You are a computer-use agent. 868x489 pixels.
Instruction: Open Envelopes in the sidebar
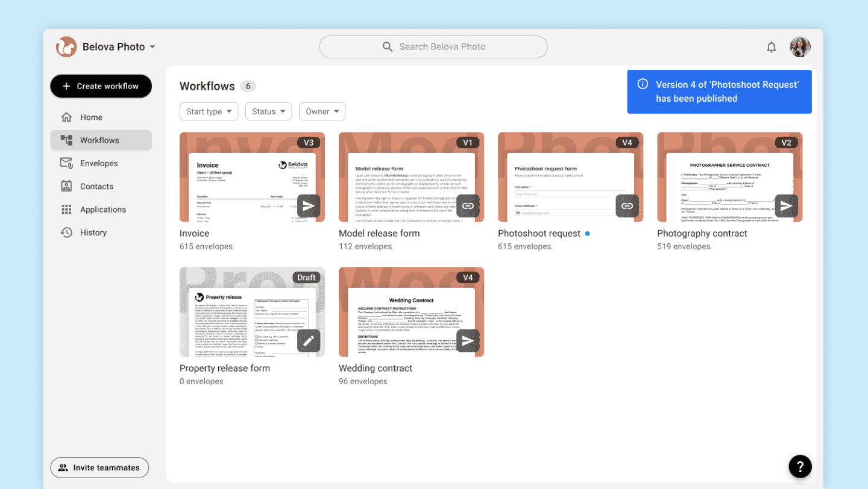(101, 163)
